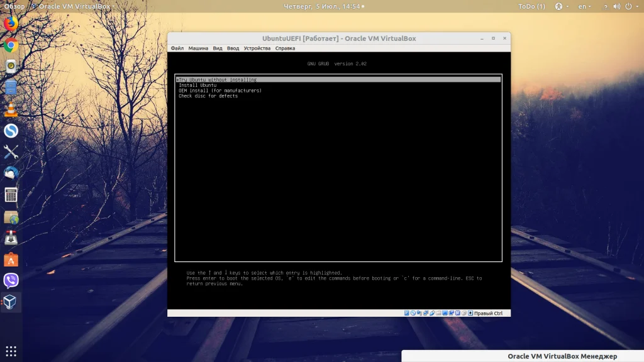
Task: Show all applications grid
Action: click(11, 351)
